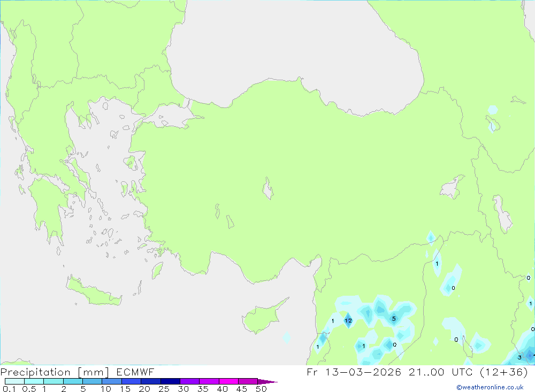The image size is (535, 392).
Task: Click the 'Fr 13-03-2026' date text
Action: pos(354,372)
